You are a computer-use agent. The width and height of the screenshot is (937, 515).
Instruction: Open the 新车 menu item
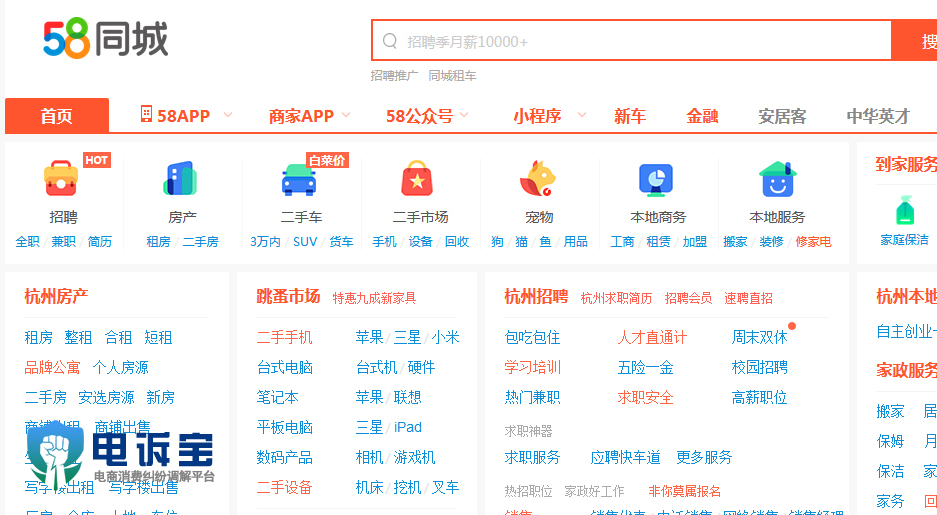[630, 116]
